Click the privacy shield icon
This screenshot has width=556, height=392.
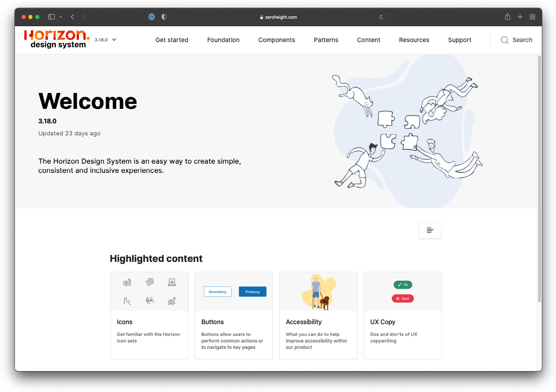164,17
